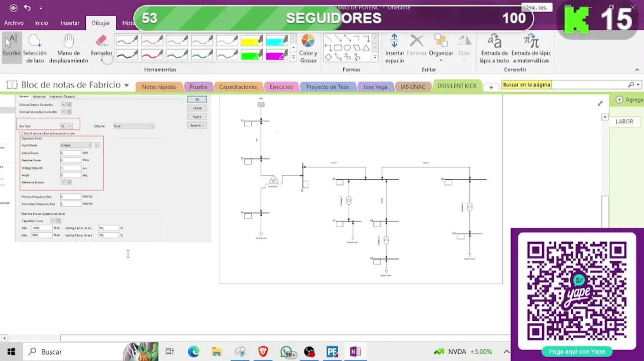Viewport: 644px width, 361px height.
Task: Pick the Borrador eraser tool
Action: [x=101, y=45]
